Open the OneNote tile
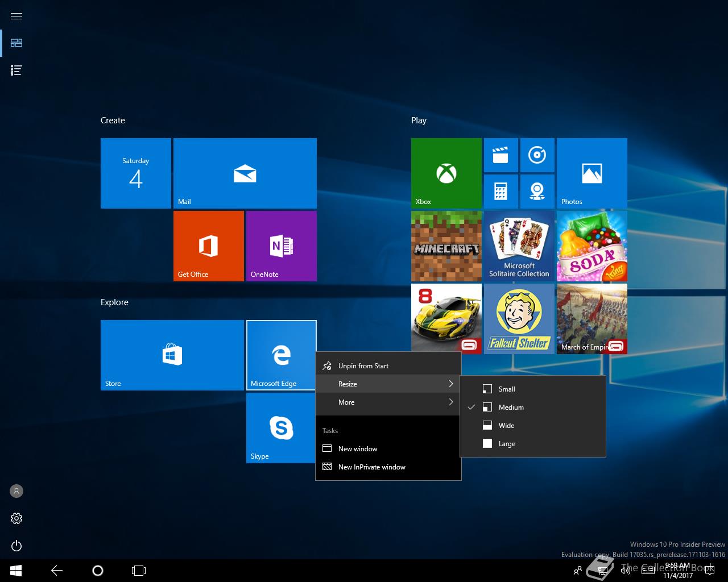728x582 pixels. pos(282,246)
